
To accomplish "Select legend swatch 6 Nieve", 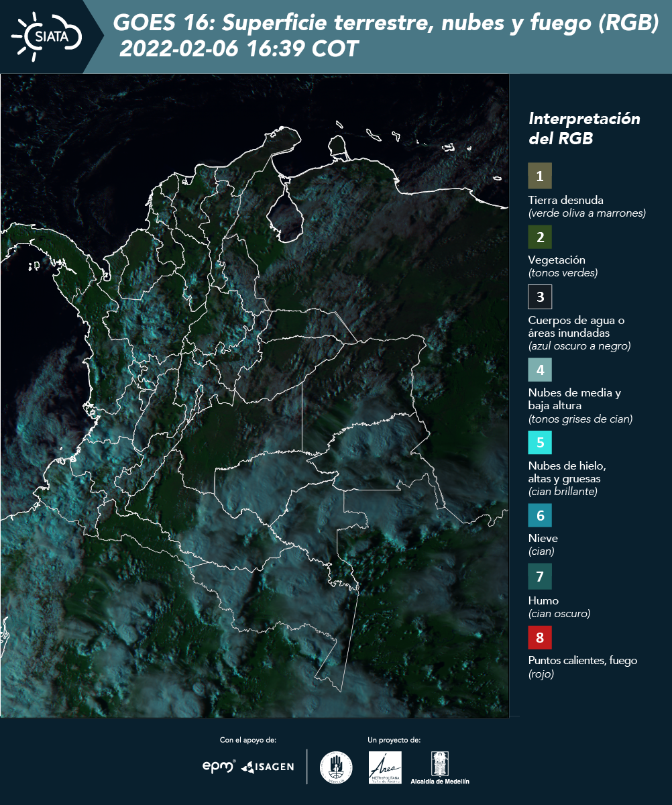I will pyautogui.click(x=540, y=516).
